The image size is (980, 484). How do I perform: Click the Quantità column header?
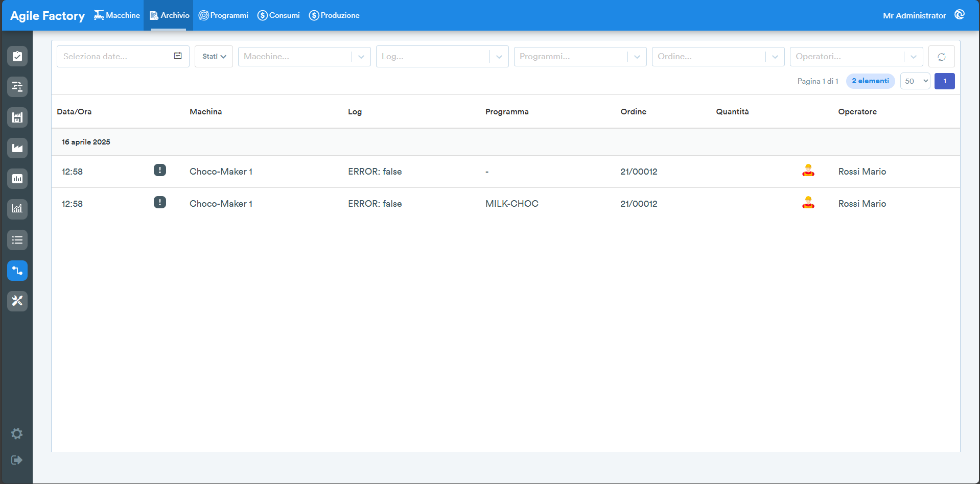pos(732,112)
